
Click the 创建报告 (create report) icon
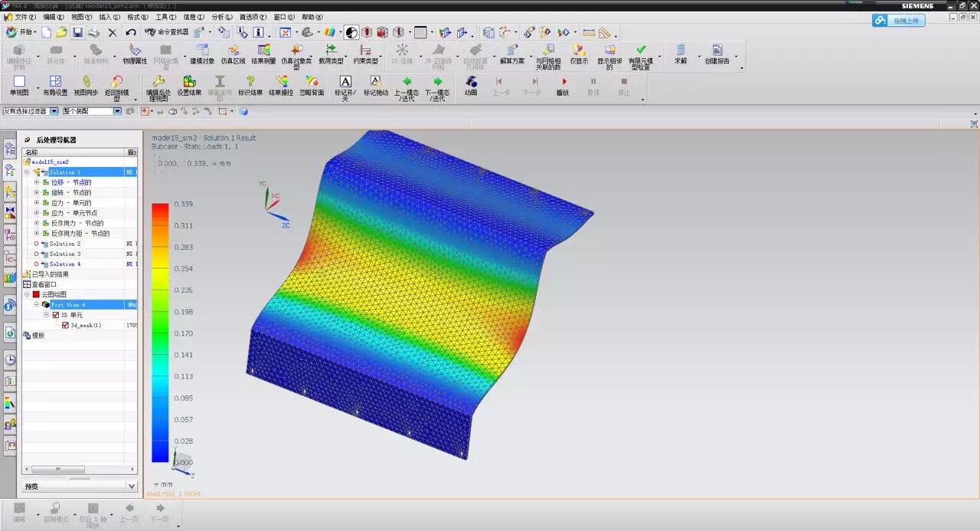[x=717, y=54]
